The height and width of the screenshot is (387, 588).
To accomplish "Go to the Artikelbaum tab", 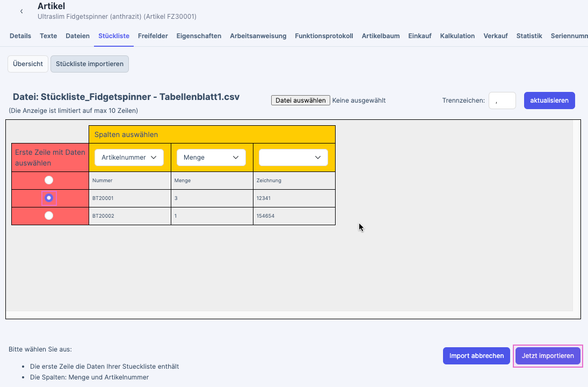I will 380,36.
